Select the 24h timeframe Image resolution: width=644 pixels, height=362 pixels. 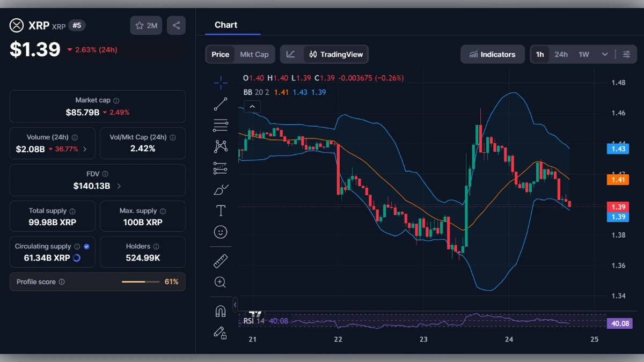pos(561,54)
